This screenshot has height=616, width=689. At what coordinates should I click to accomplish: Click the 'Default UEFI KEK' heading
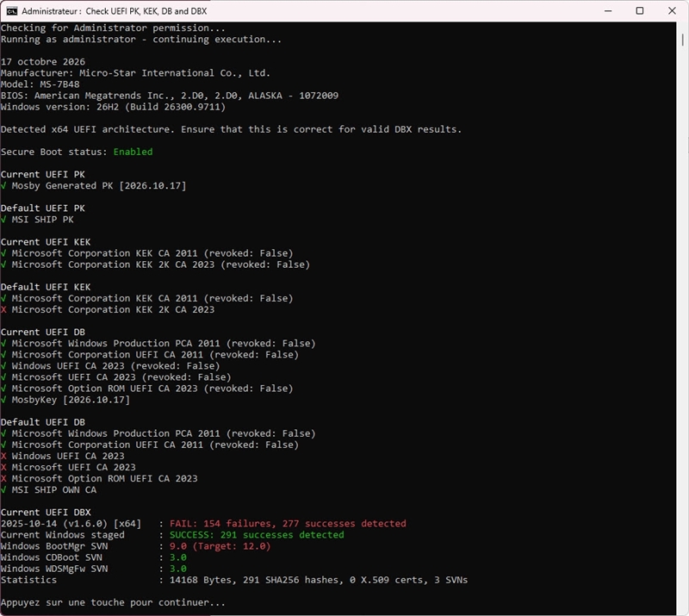click(x=46, y=287)
